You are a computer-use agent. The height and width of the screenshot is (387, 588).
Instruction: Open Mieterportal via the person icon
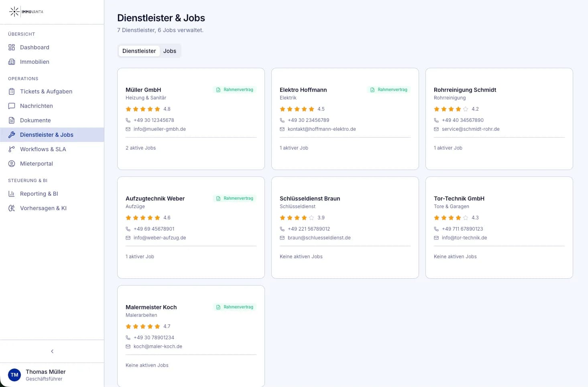(12, 164)
